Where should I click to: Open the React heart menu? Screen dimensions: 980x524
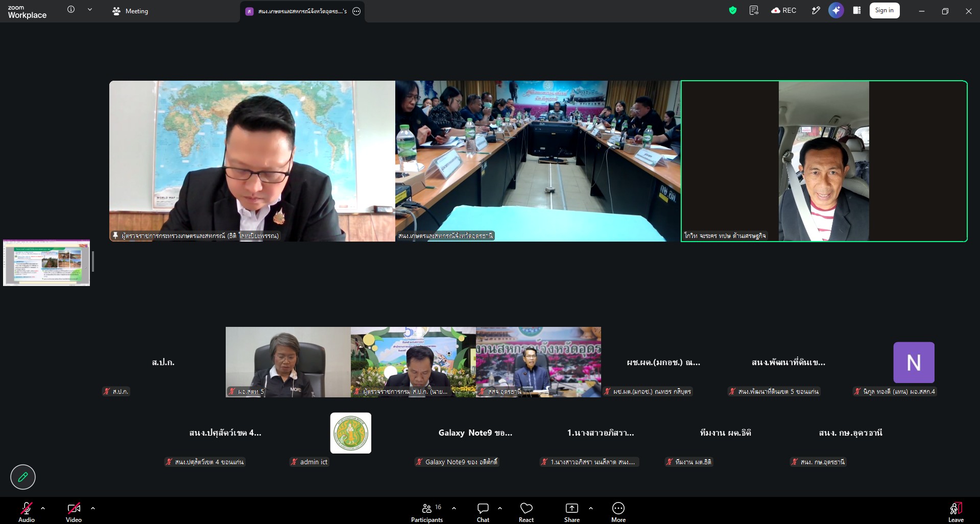coord(526,511)
